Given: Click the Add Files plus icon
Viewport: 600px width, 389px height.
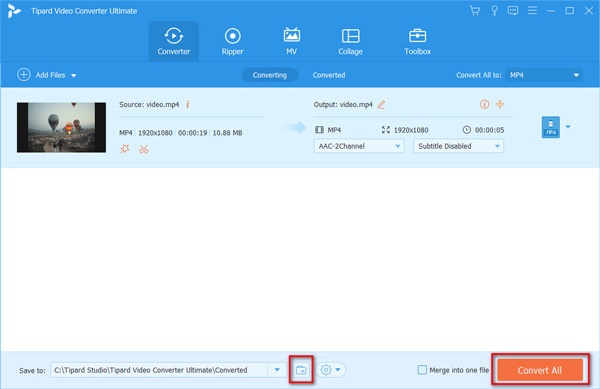Looking at the screenshot, I should click(24, 75).
